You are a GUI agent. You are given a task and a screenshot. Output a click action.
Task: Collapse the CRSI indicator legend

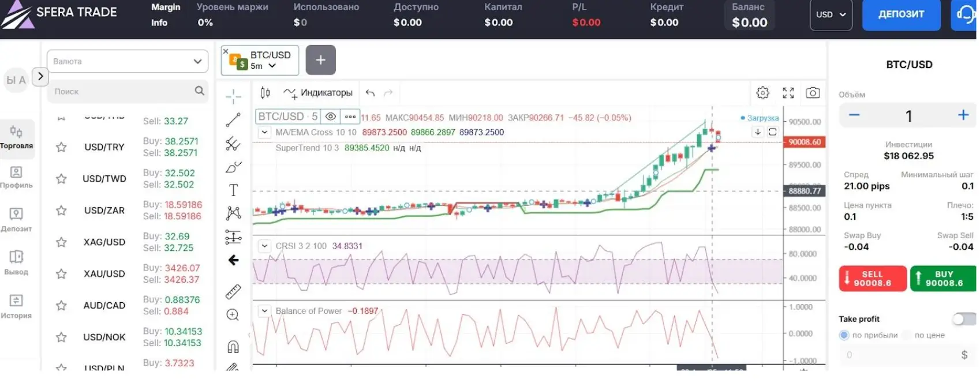tap(264, 246)
